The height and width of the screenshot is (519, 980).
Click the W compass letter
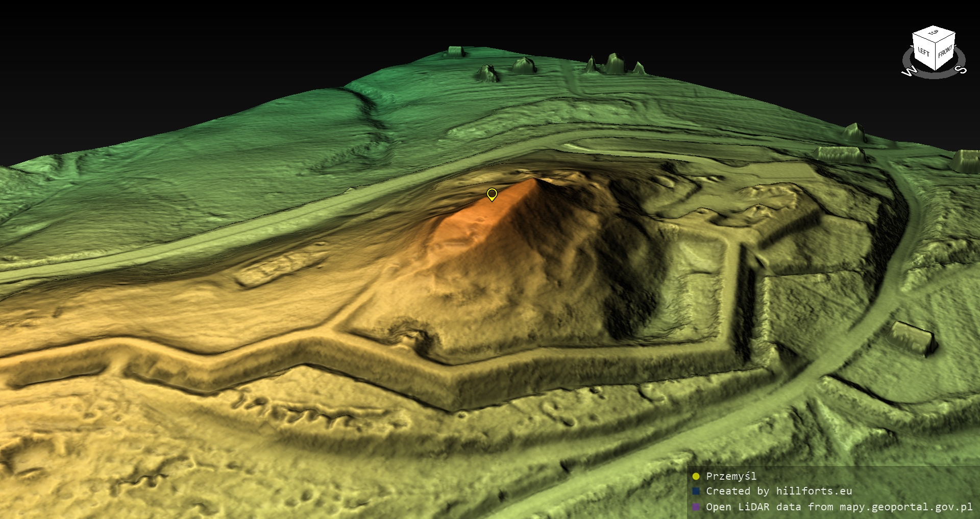pos(909,72)
